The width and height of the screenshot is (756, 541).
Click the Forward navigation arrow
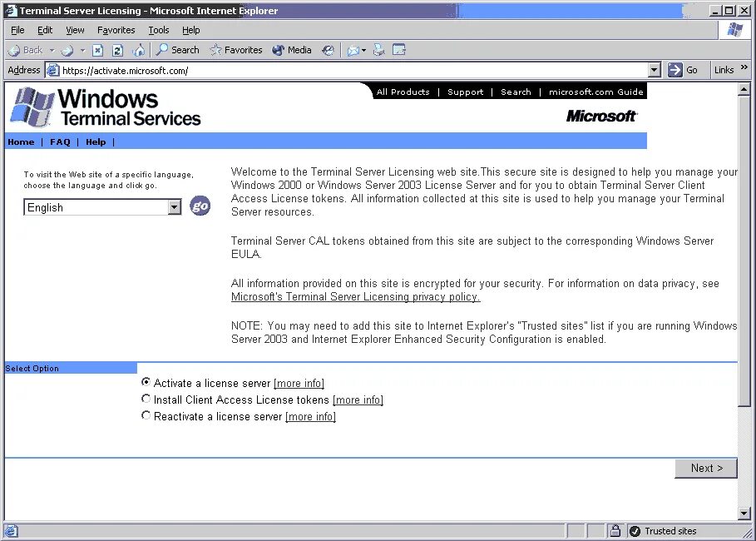coord(67,50)
